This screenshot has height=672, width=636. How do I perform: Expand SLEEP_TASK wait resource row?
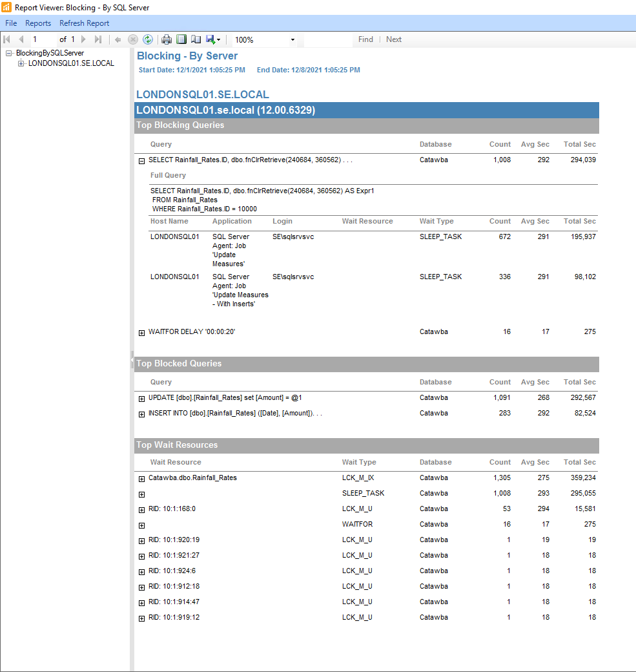(x=142, y=494)
